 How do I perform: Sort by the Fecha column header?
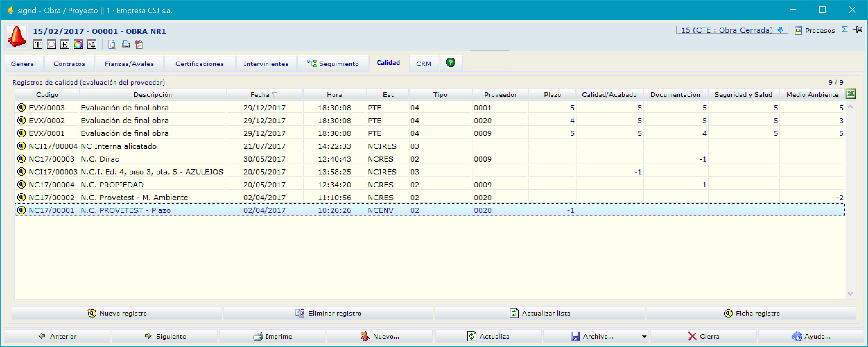click(x=265, y=95)
